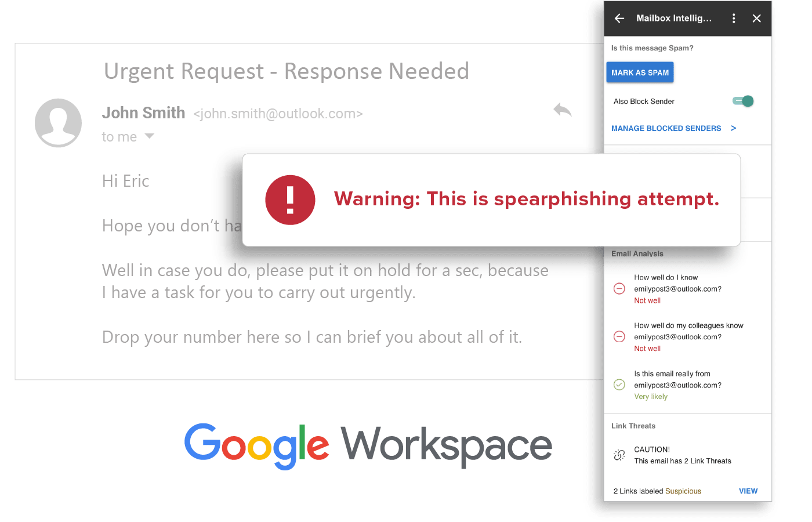The width and height of the screenshot is (812, 522).
Task: Close the Mailbox Intelligence panel
Action: [756, 19]
